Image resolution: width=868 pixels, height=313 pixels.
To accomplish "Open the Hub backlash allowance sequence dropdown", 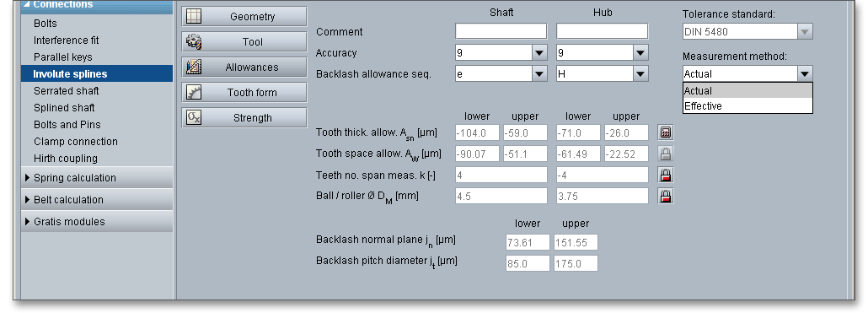I will tap(640, 73).
